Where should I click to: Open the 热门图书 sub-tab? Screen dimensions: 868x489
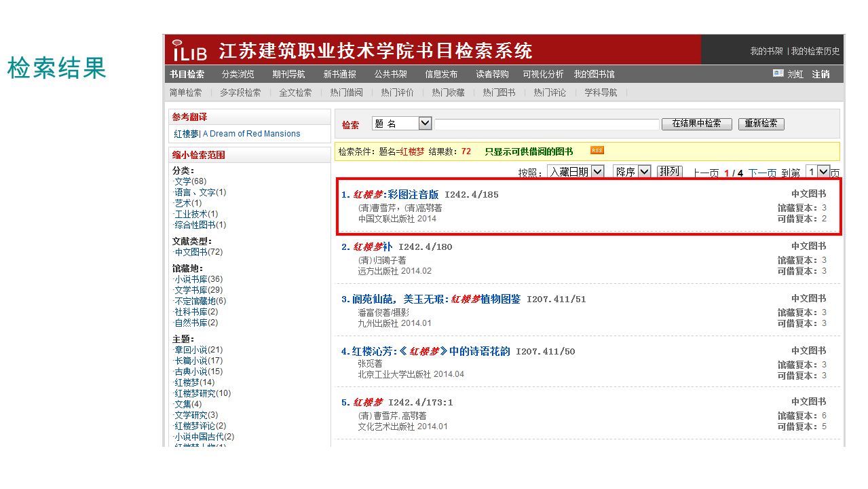pos(499,92)
